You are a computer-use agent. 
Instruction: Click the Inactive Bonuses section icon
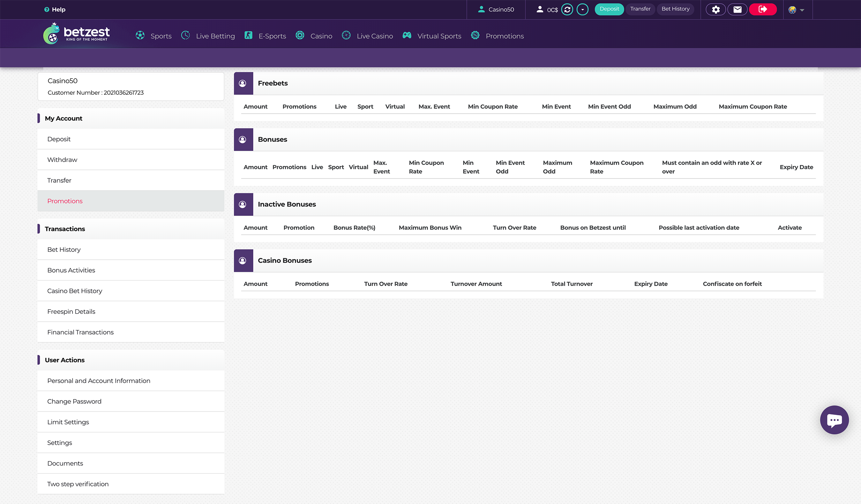[243, 205]
